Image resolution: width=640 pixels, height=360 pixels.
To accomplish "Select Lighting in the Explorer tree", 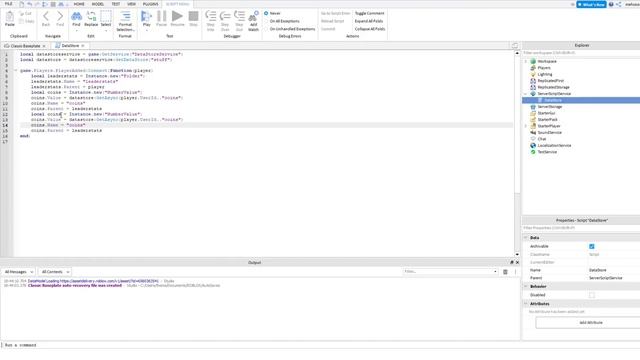I will click(544, 74).
